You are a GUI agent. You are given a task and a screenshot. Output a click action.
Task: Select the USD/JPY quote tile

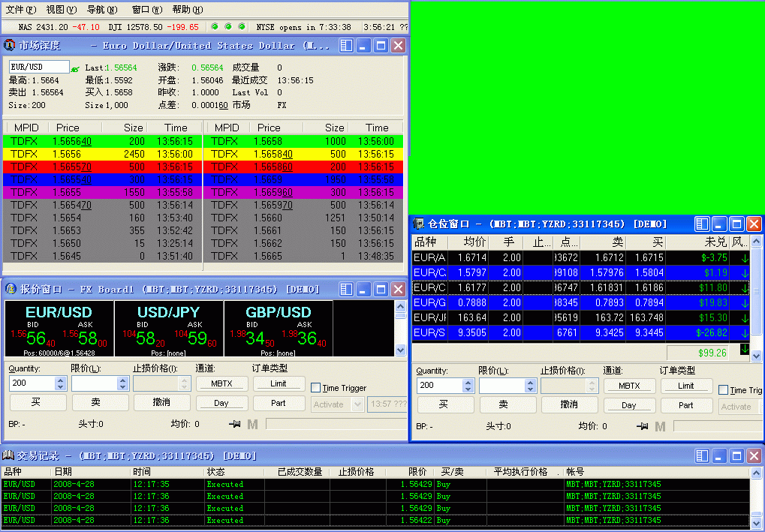click(x=169, y=329)
